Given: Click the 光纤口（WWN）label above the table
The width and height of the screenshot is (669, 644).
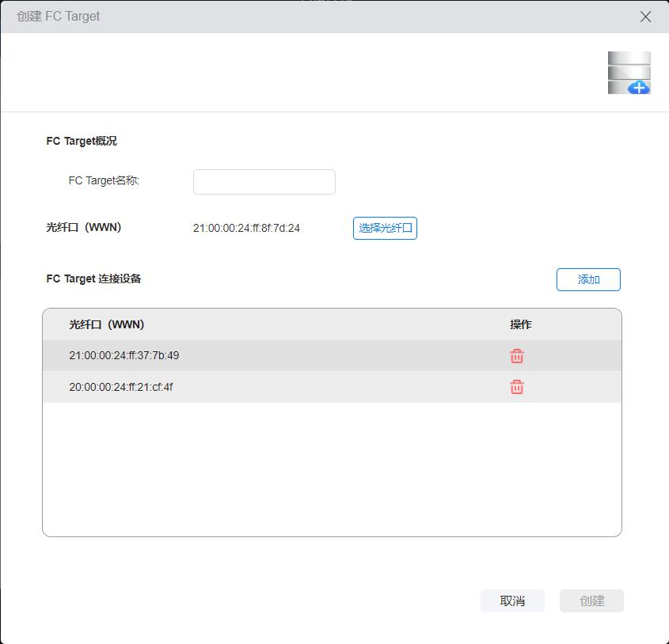Looking at the screenshot, I should (x=84, y=228).
